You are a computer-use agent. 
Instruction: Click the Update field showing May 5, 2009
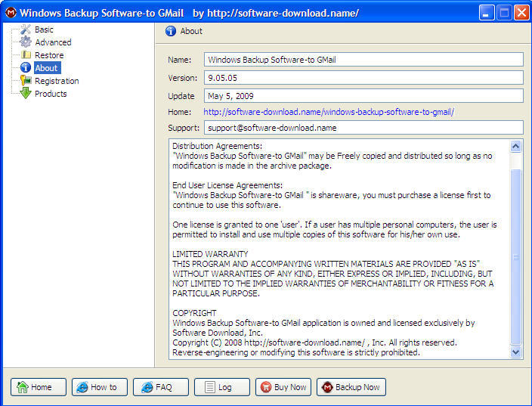(x=363, y=96)
